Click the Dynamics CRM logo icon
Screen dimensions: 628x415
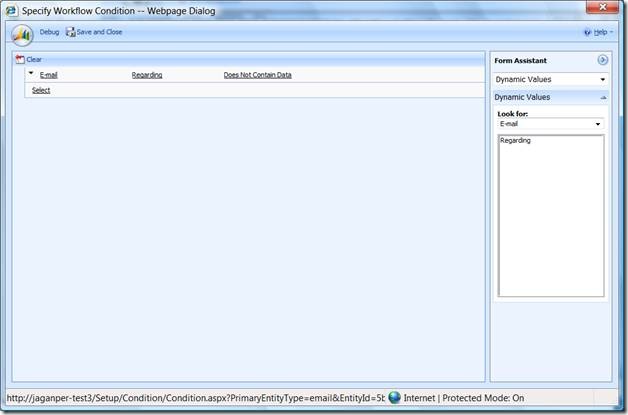coord(22,34)
